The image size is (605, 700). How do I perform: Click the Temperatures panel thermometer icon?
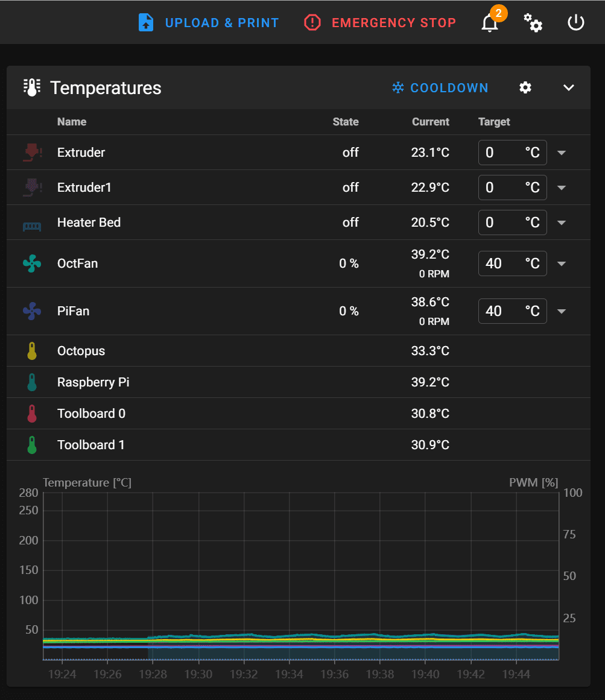[x=32, y=87]
